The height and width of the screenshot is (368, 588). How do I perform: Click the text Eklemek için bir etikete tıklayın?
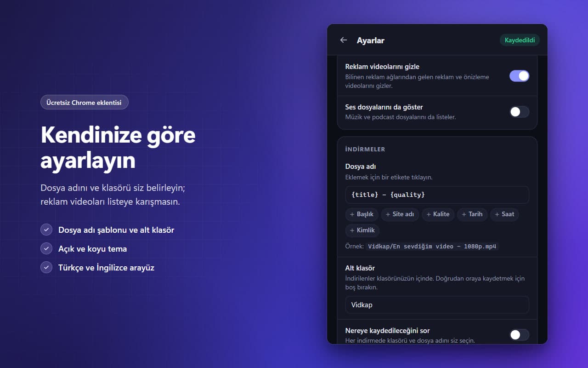click(389, 177)
